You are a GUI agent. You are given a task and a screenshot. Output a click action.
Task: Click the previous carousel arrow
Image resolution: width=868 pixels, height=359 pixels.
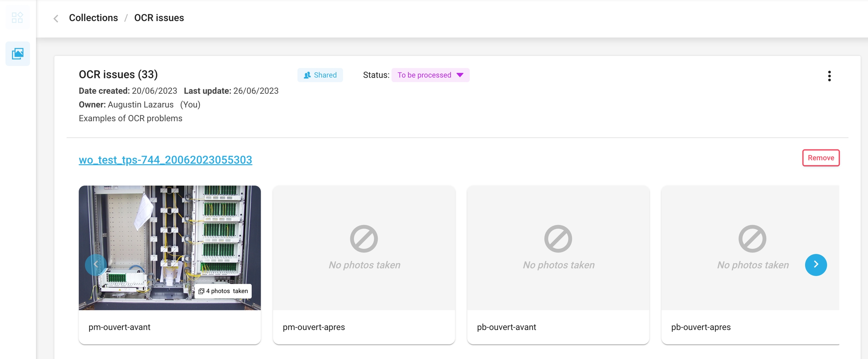(x=96, y=265)
